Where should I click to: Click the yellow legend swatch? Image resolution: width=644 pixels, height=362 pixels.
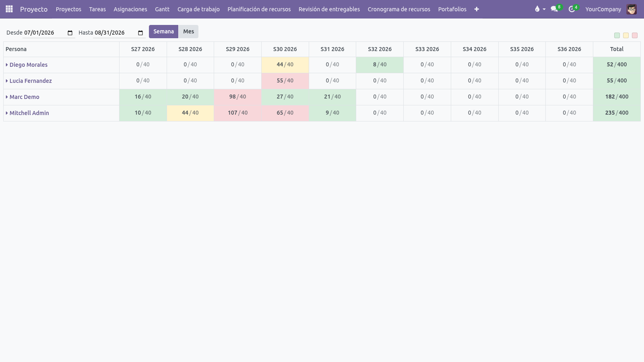click(626, 35)
